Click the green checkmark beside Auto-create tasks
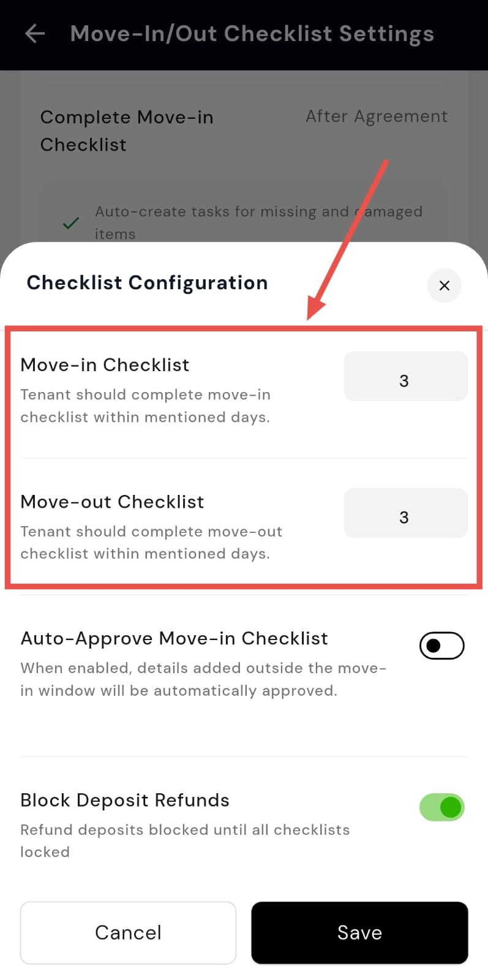The width and height of the screenshot is (488, 980). tap(71, 223)
